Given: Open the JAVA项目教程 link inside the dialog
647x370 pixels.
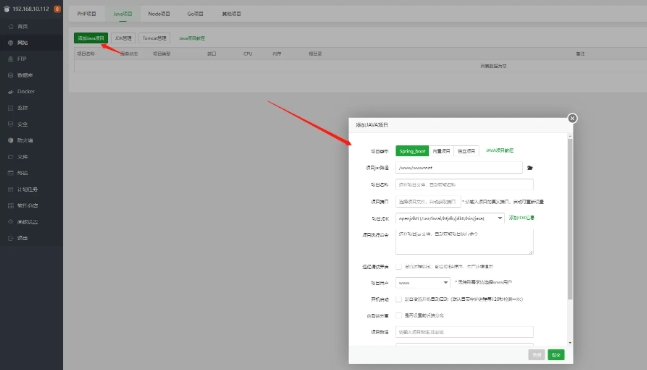Looking at the screenshot, I should click(500, 151).
